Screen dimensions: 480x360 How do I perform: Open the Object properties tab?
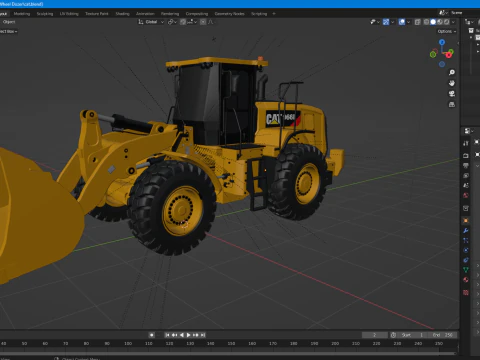(x=466, y=221)
